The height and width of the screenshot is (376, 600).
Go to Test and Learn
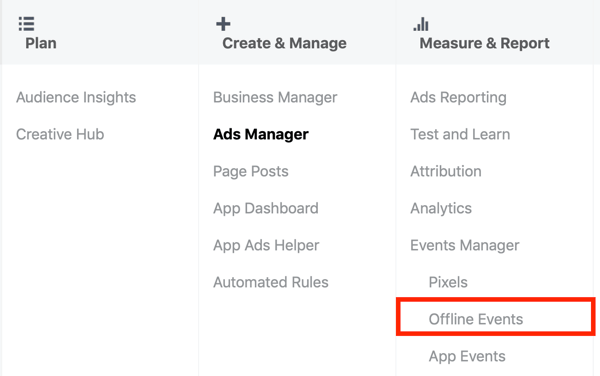point(460,134)
